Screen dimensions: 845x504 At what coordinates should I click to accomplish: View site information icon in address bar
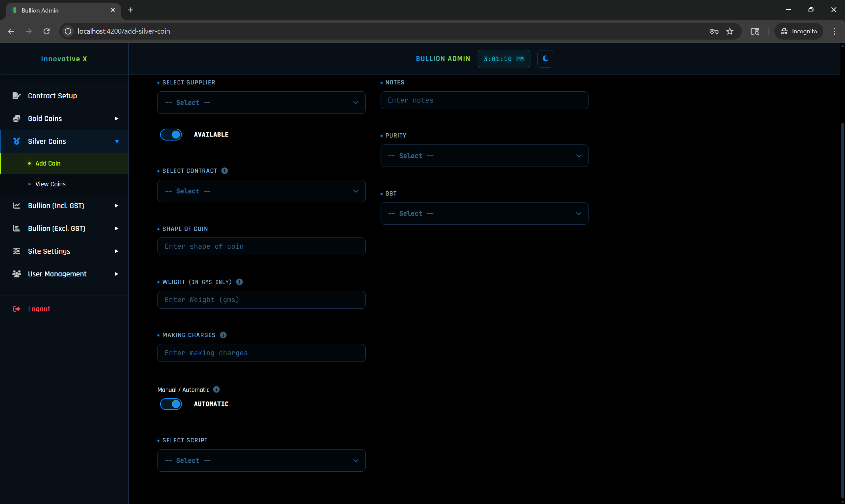click(68, 31)
